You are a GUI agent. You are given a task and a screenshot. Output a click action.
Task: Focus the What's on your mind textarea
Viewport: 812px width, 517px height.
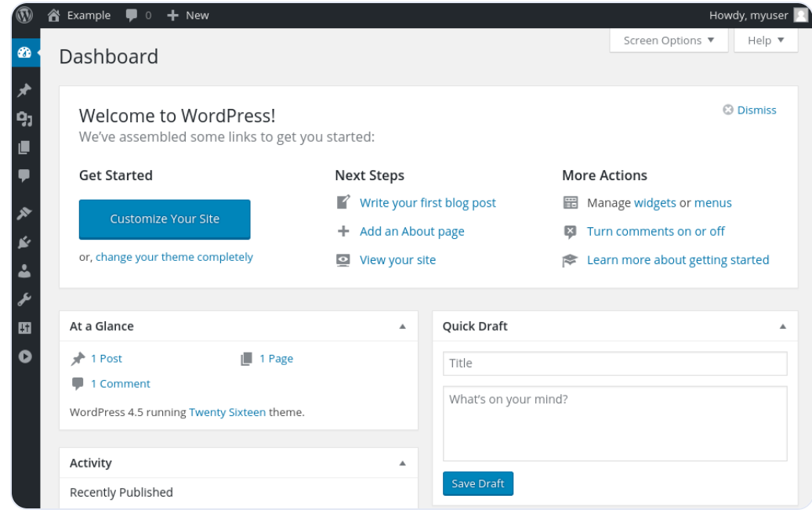pos(614,424)
